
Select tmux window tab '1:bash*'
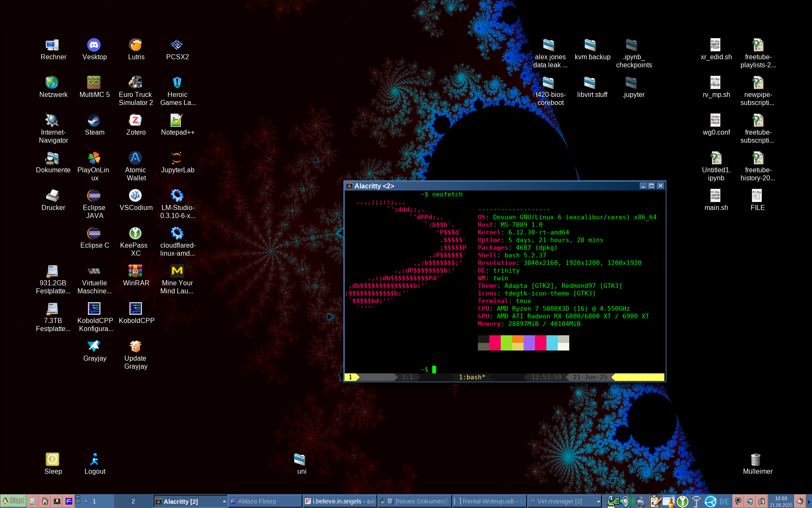click(x=472, y=377)
